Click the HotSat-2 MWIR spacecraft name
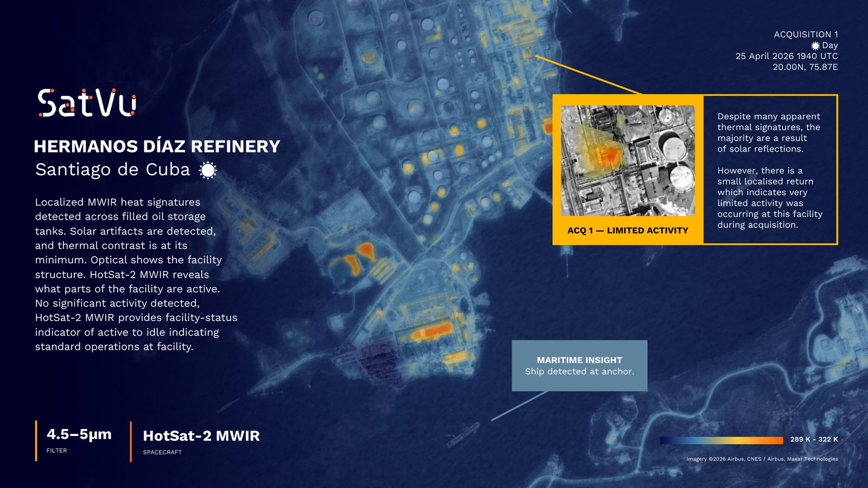Screen dimensions: 868x488 tap(201, 436)
